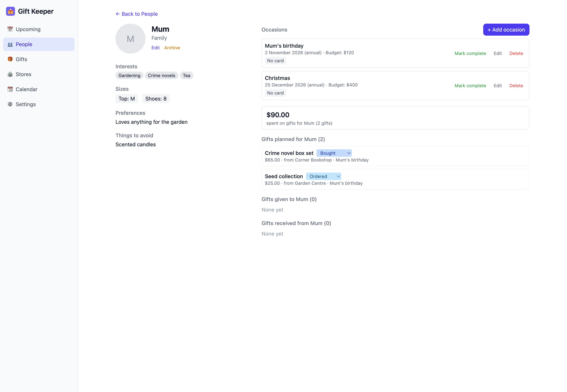Click the 'Shoes: 8' size chip
The width and height of the screenshot is (567, 392).
point(156,99)
